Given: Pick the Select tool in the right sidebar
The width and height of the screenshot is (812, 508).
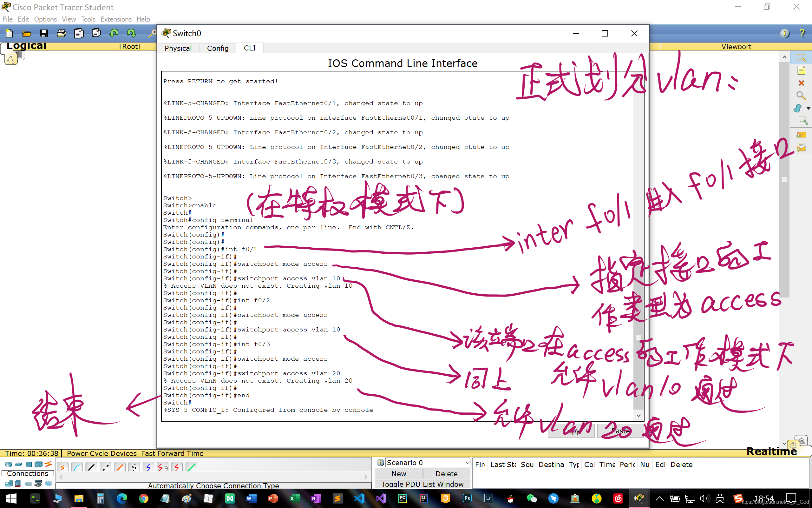Looking at the screenshot, I should point(801,58).
